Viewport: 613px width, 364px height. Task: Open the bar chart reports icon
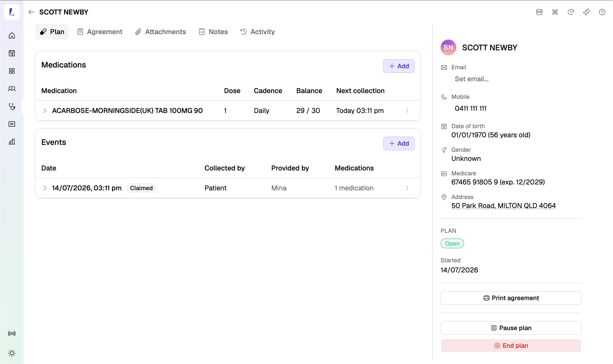pyautogui.click(x=12, y=142)
